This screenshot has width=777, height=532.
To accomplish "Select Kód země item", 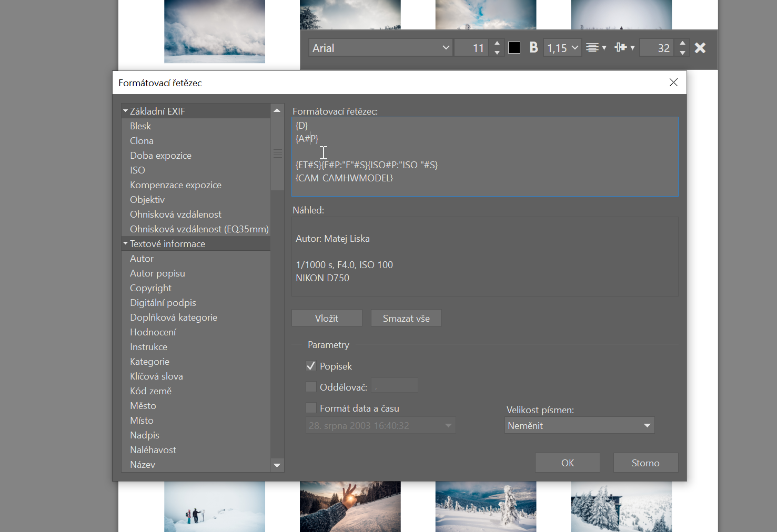I will click(x=196, y=391).
